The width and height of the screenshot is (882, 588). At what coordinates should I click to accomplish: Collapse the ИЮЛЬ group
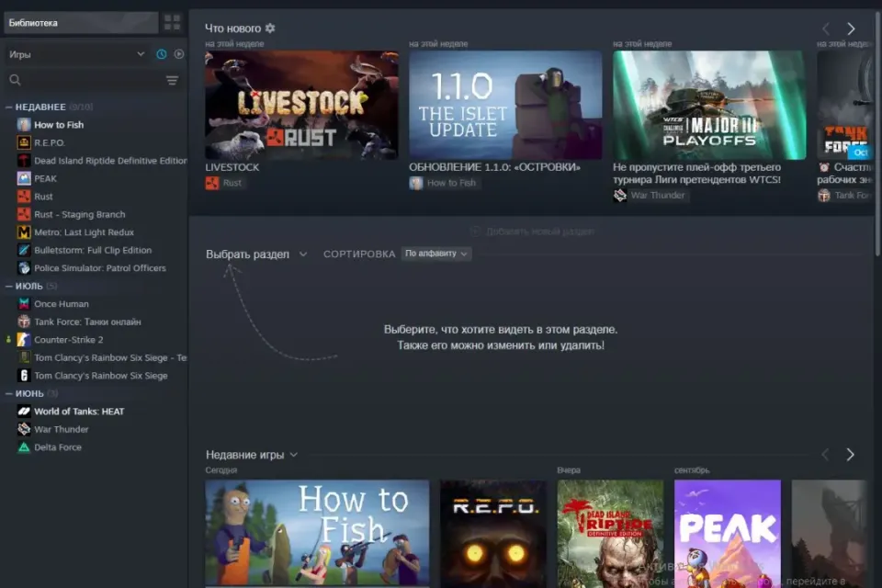pyautogui.click(x=9, y=286)
